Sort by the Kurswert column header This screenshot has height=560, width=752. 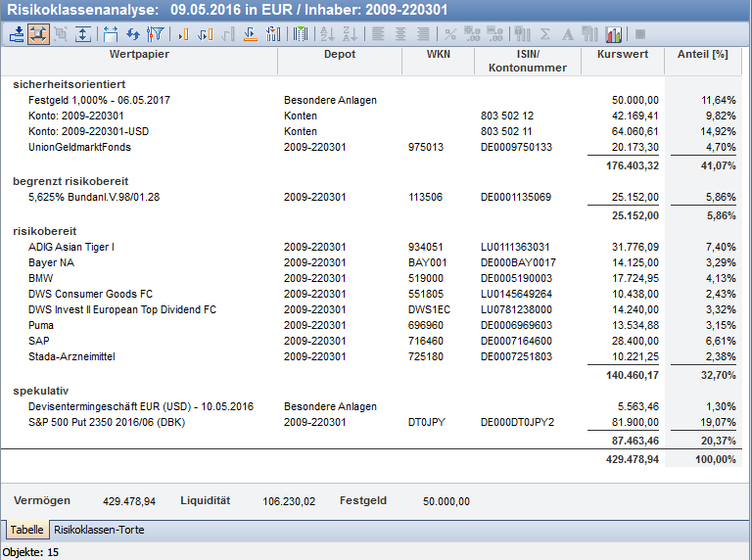coord(622,55)
